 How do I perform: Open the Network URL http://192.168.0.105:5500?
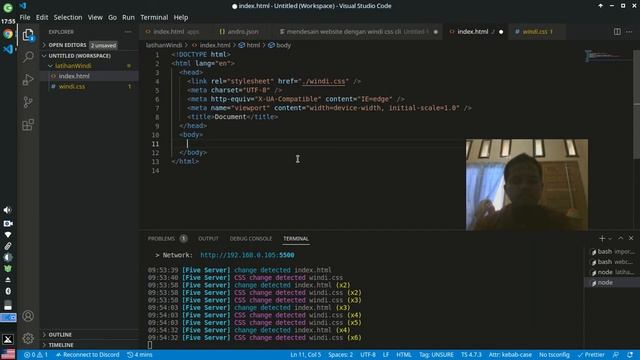(x=247, y=255)
